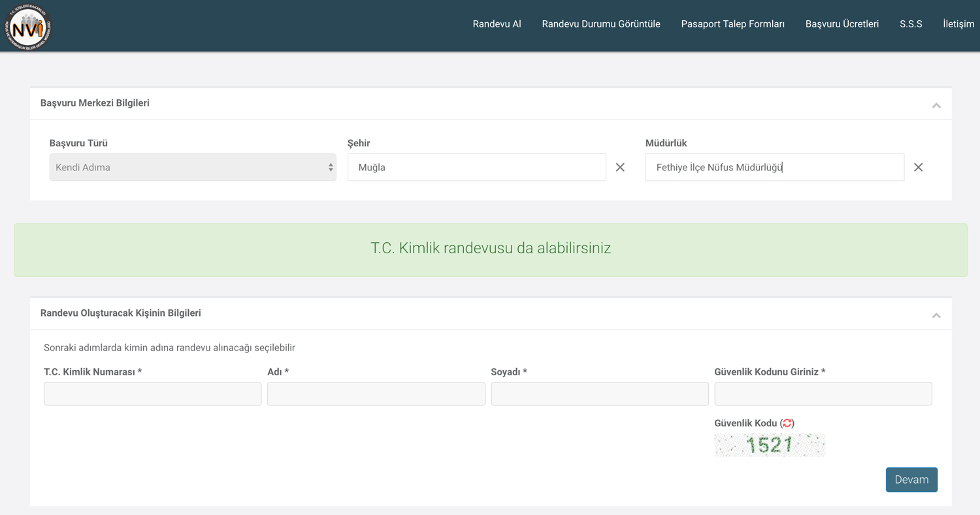Click the NVI logo in header
The height and width of the screenshot is (515, 980).
point(27,26)
